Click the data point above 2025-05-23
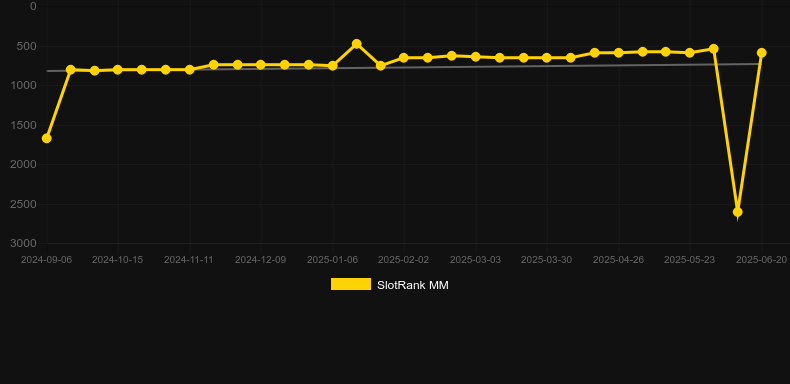The width and height of the screenshot is (790, 384). [690, 53]
